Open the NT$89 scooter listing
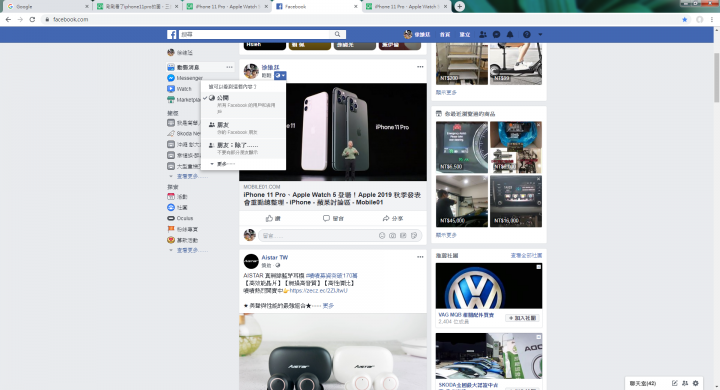The width and height of the screenshot is (720, 390). [516, 64]
